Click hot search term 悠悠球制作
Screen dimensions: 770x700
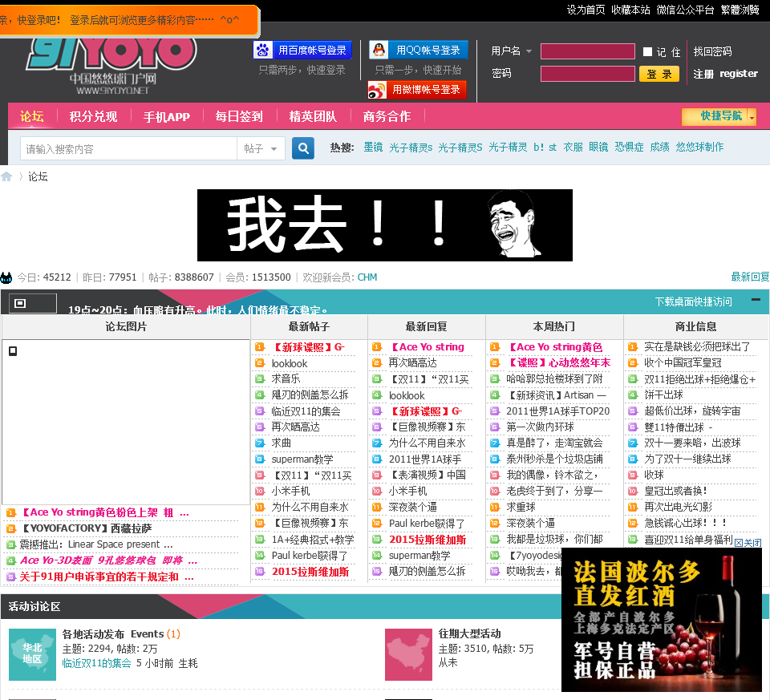(699, 148)
